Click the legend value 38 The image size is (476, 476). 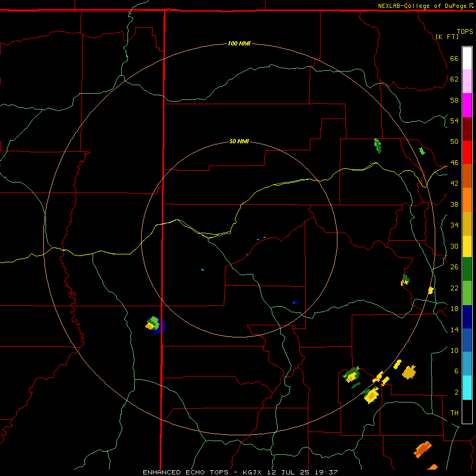(x=454, y=205)
